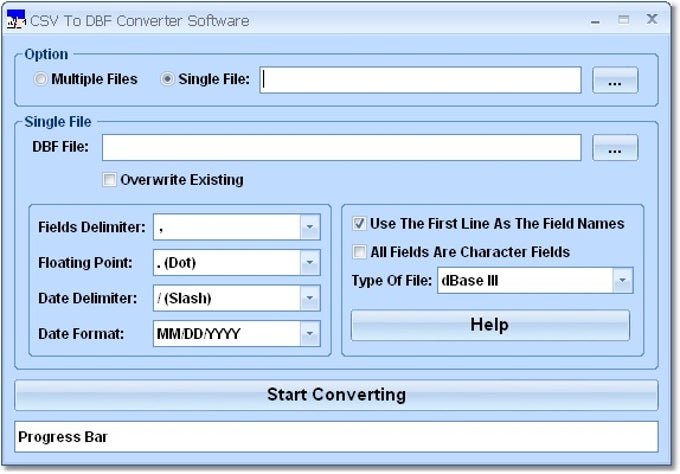Select the Multiple Files radio option
Image resolution: width=680 pixels, height=474 pixels.
point(41,79)
